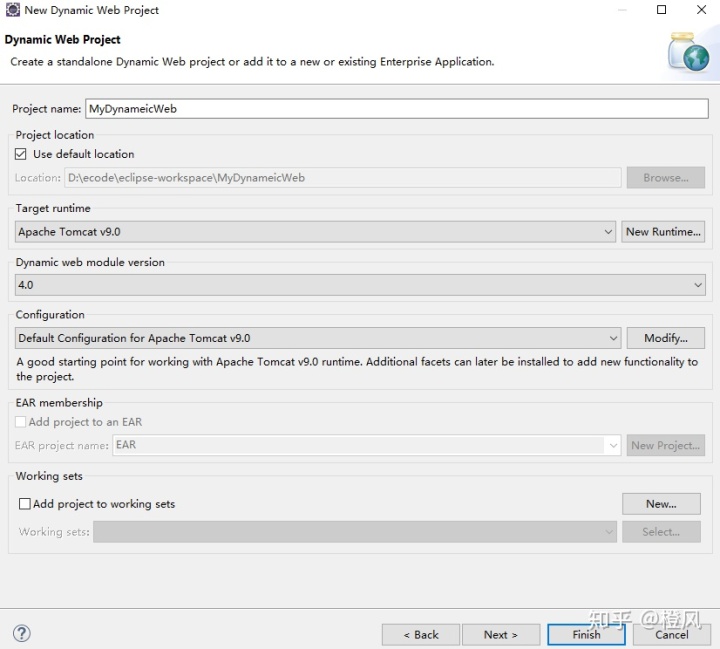Click the Eclipse icon in title bar
This screenshot has height=649, width=720.
tap(12, 10)
